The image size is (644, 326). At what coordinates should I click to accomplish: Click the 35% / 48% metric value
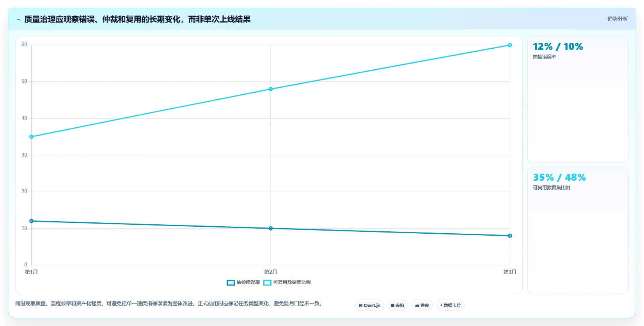pos(559,178)
